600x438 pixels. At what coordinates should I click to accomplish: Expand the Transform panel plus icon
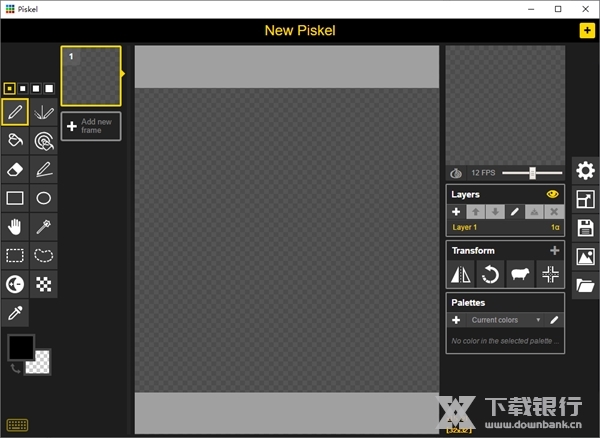pyautogui.click(x=554, y=251)
